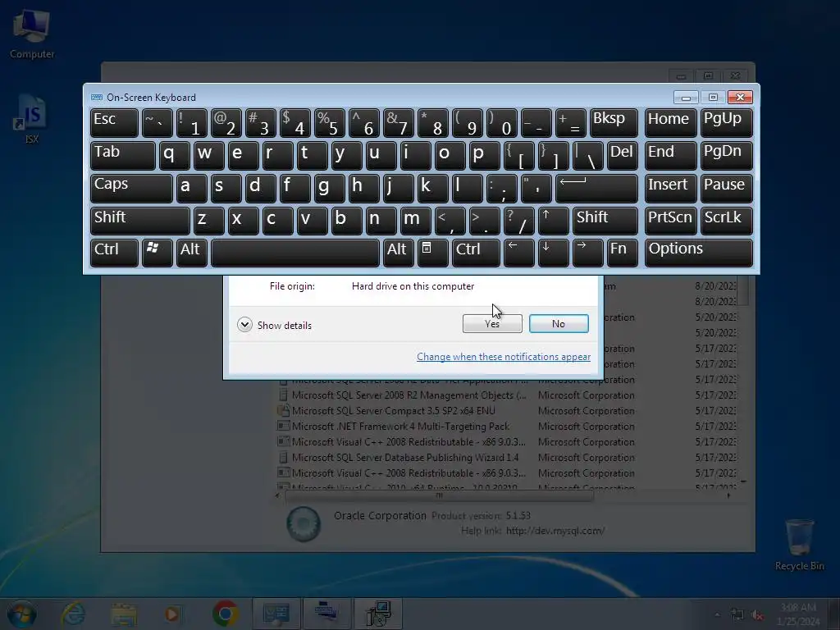Select the Recycle Bin icon

click(x=799, y=545)
